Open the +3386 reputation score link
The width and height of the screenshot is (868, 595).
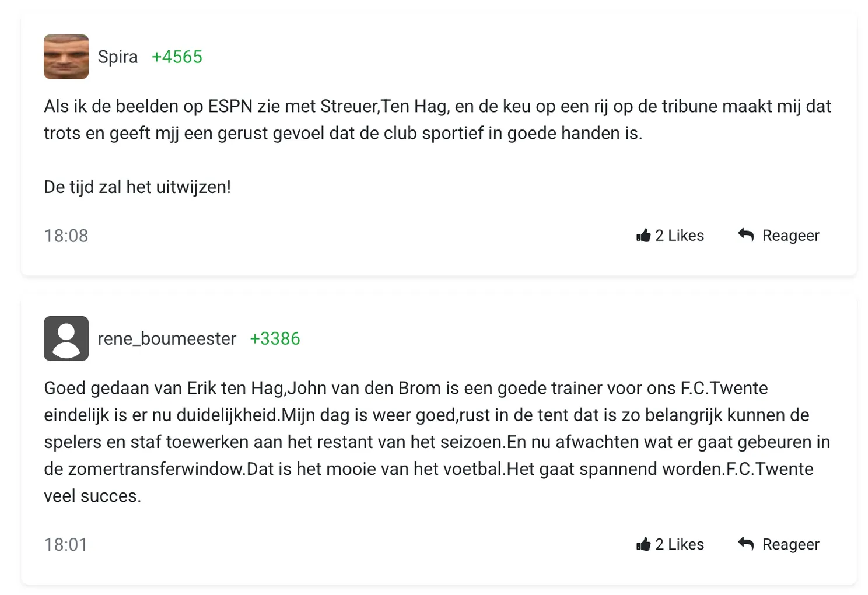[275, 338]
